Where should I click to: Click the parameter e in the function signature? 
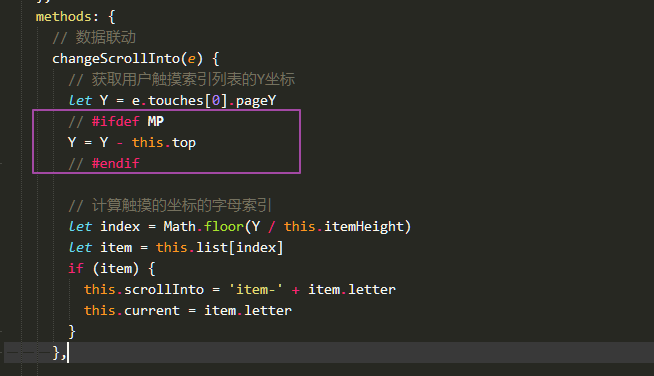tap(191, 59)
